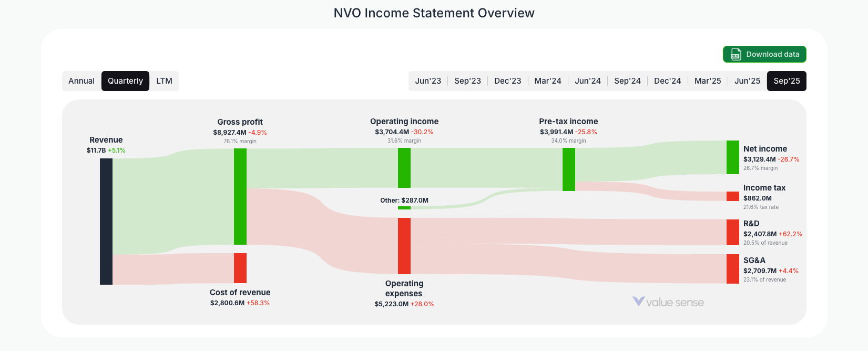868x351 pixels.
Task: Click the green Gross profit bar
Action: coord(240,196)
